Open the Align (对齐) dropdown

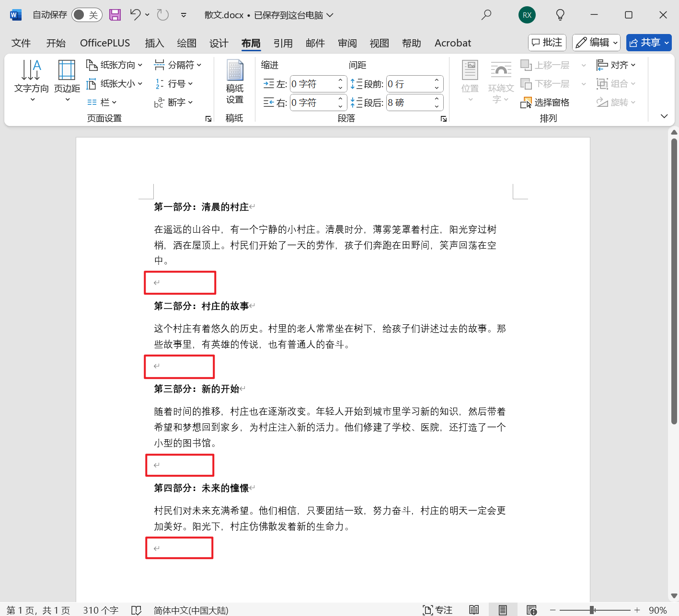click(x=616, y=65)
